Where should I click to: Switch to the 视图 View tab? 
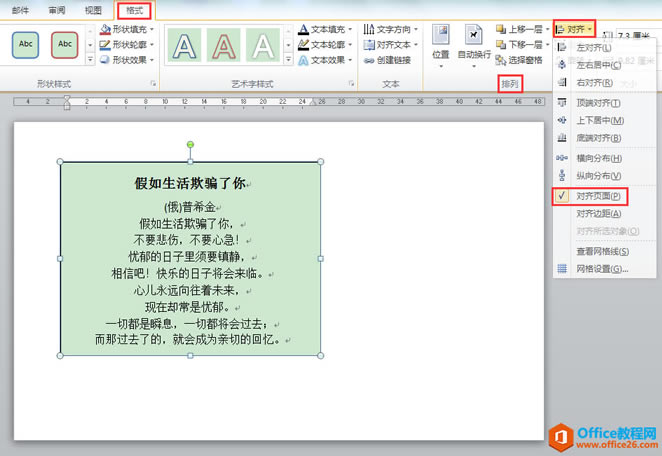point(93,10)
